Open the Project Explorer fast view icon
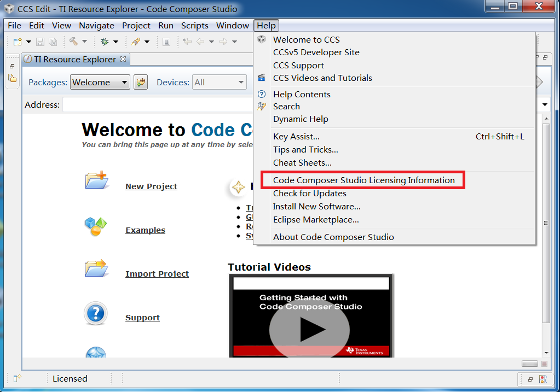 pos(13,78)
